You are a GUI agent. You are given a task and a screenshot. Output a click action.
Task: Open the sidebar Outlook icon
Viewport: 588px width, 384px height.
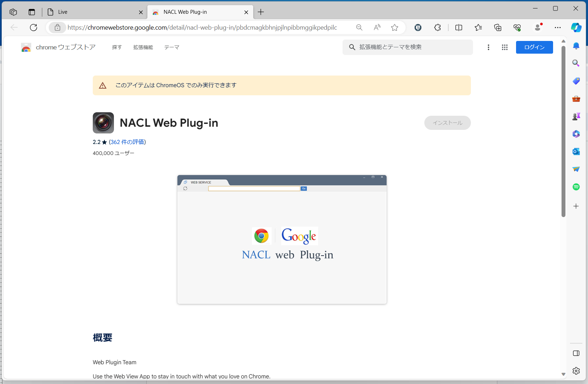[576, 151]
